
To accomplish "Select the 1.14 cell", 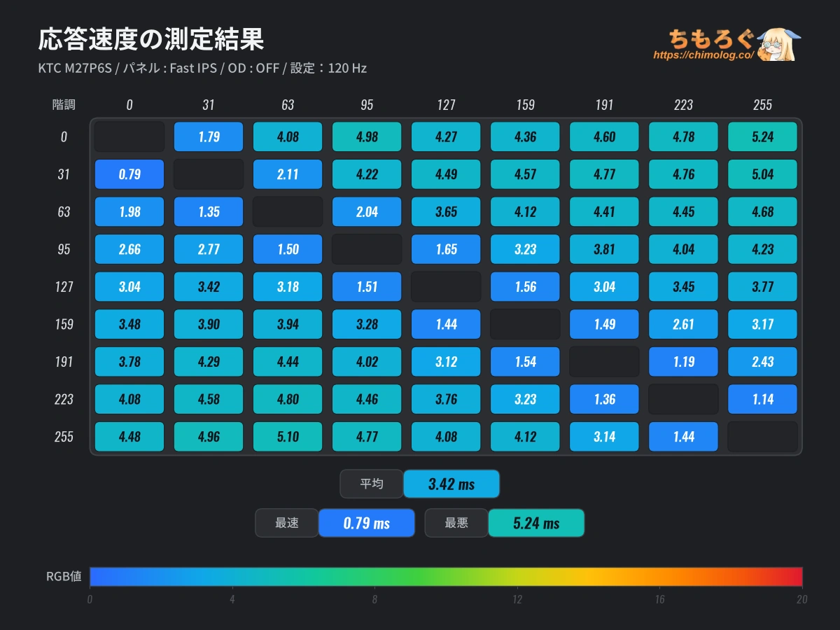I will [x=762, y=399].
